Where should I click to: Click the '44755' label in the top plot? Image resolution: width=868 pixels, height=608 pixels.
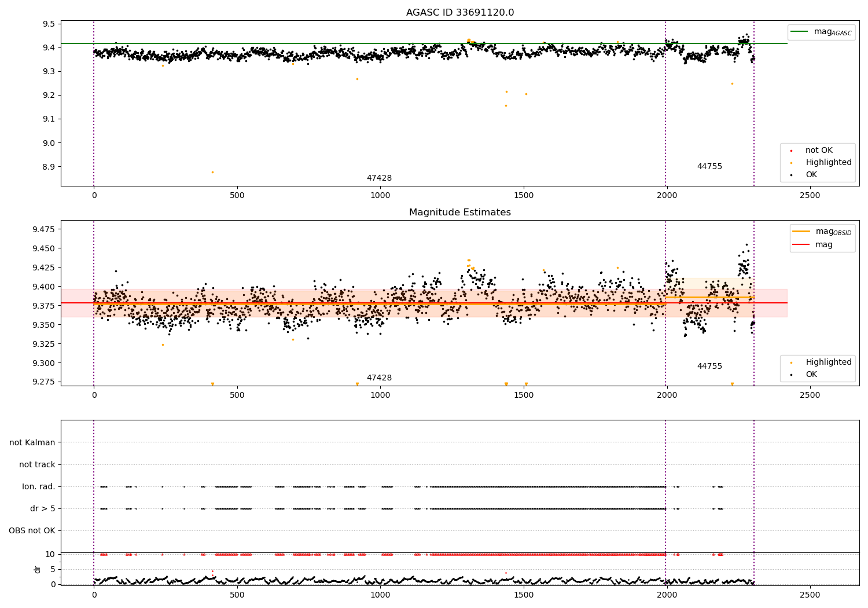pyautogui.click(x=709, y=167)
